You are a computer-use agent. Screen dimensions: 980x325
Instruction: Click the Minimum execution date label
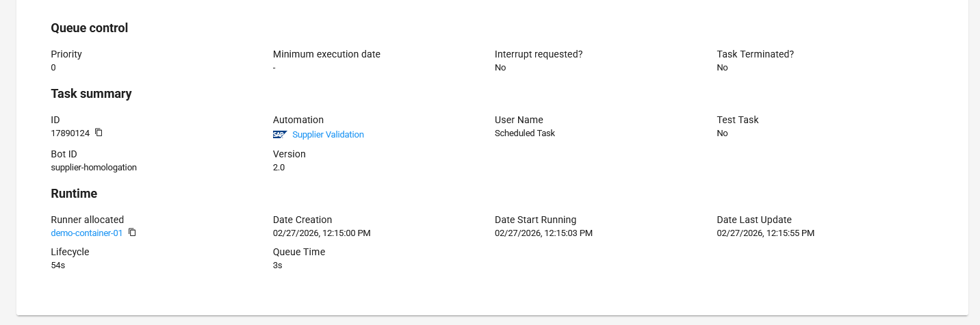point(326,54)
